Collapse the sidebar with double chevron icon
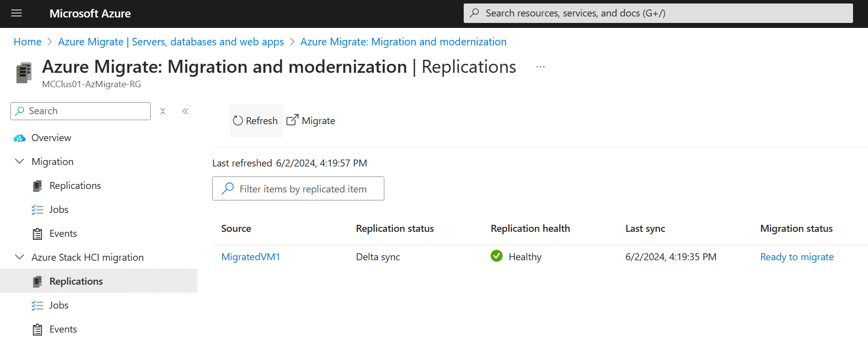Viewport: 868px width, 343px height. (185, 111)
